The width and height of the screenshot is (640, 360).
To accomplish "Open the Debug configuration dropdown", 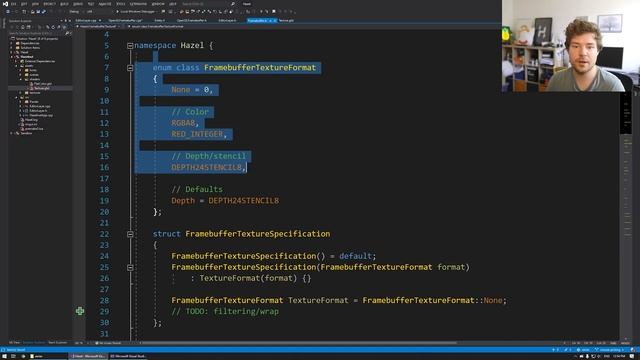I will coord(76,11).
